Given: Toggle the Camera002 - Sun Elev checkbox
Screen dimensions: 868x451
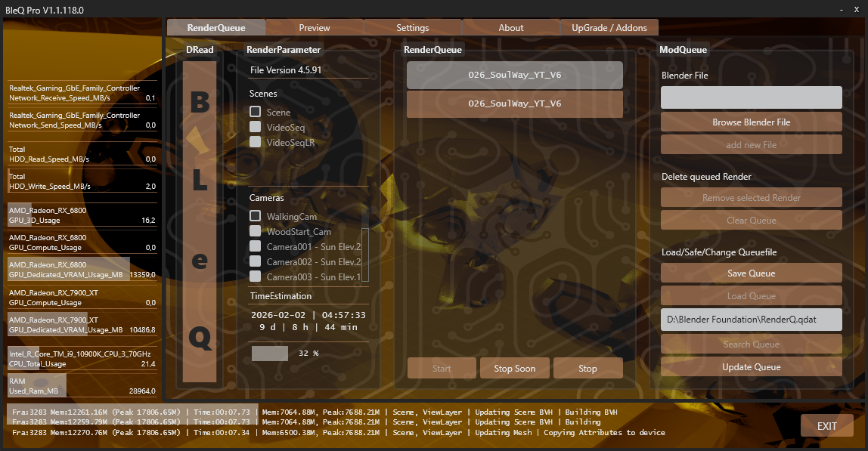Looking at the screenshot, I should click(x=256, y=261).
